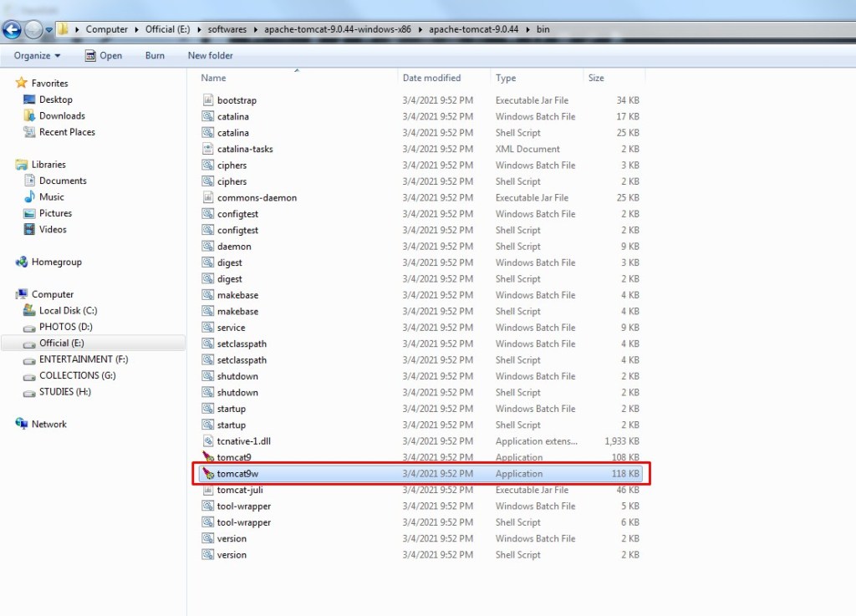Click the Forward navigation arrow
The image size is (856, 616).
point(33,29)
